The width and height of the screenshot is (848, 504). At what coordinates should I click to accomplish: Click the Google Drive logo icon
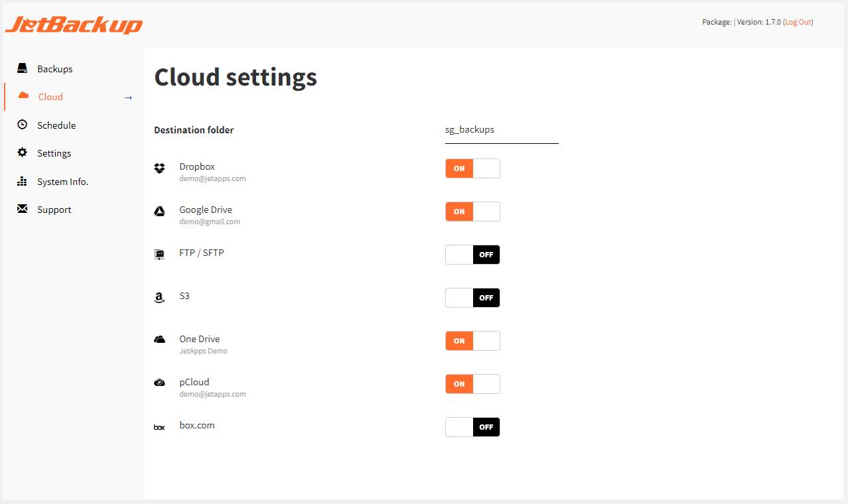tap(159, 212)
